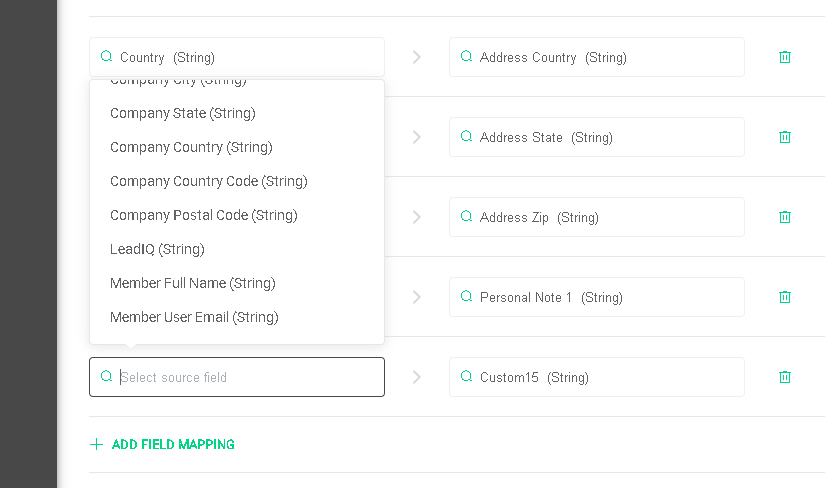Open the Country (String) source field dropdown
The width and height of the screenshot is (840, 488).
237,57
